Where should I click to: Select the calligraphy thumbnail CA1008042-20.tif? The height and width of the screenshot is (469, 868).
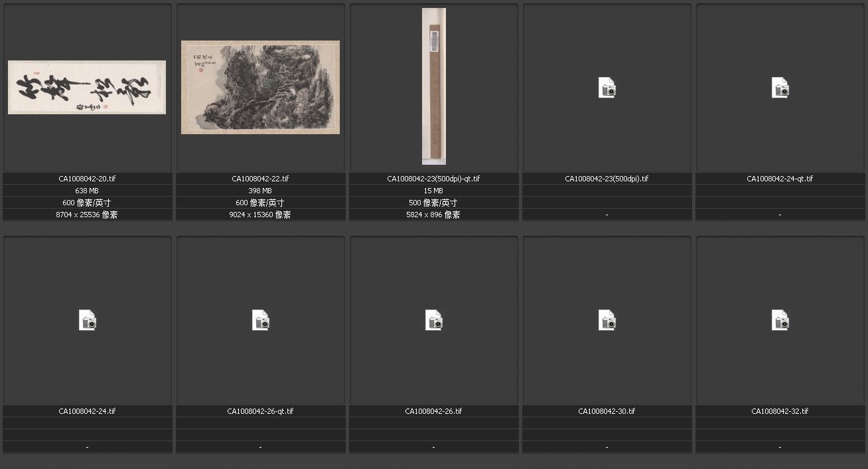pos(87,88)
